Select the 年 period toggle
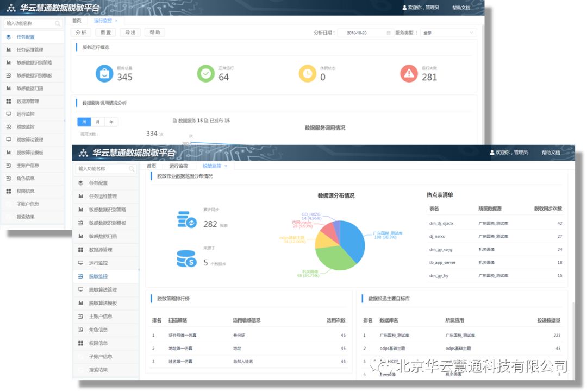This screenshot has height=392, width=587. point(111,122)
